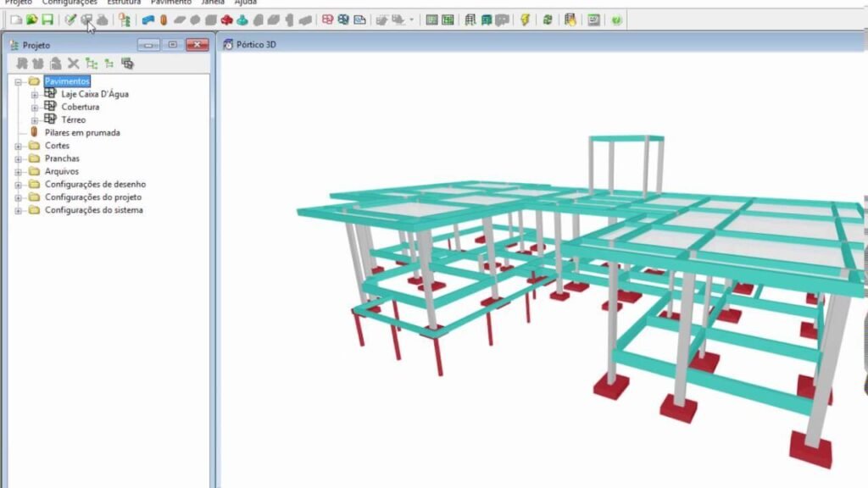Image resolution: width=868 pixels, height=488 pixels.
Task: Collapse the Pavimentos tree node
Action: coord(19,82)
